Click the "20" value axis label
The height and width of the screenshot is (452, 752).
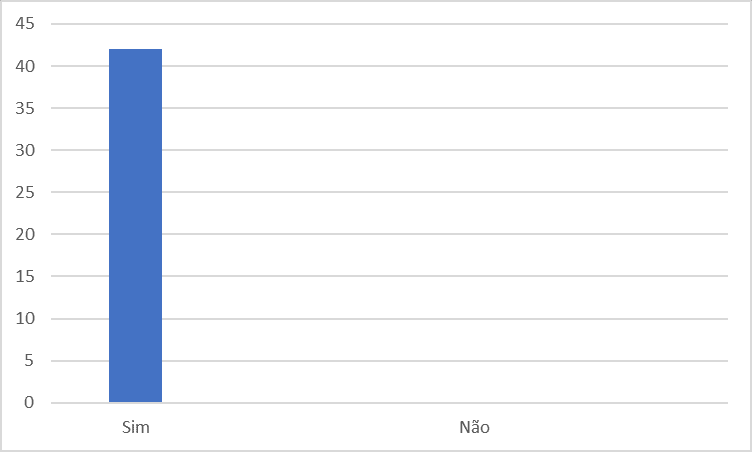(x=25, y=234)
